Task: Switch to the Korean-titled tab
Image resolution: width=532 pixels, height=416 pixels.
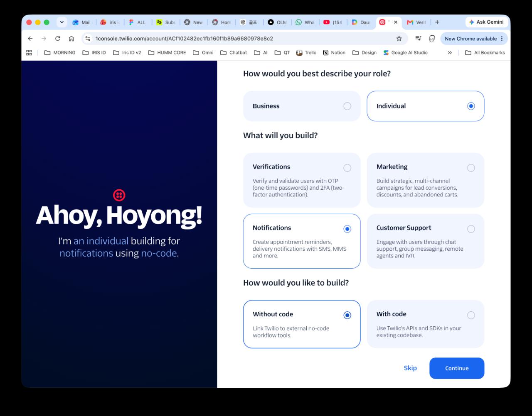Action: click(x=249, y=22)
